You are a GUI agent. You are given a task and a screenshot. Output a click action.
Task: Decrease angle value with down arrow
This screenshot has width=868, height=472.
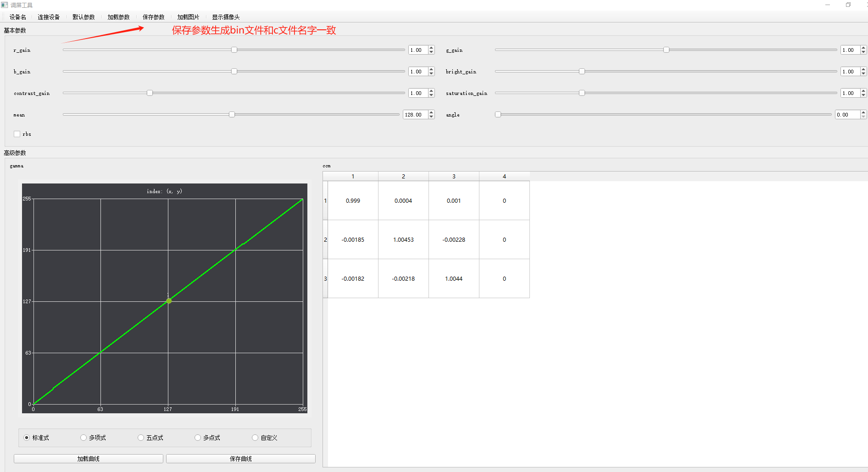pyautogui.click(x=863, y=117)
